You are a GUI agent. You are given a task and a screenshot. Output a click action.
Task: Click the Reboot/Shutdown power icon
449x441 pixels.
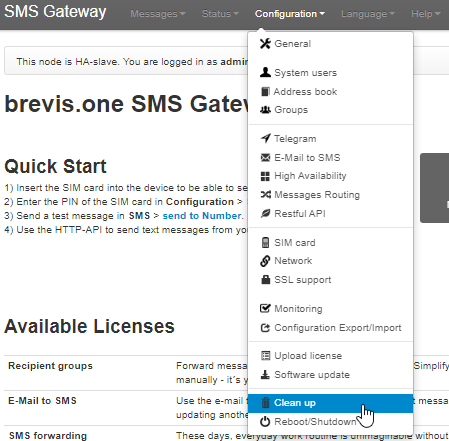265,422
